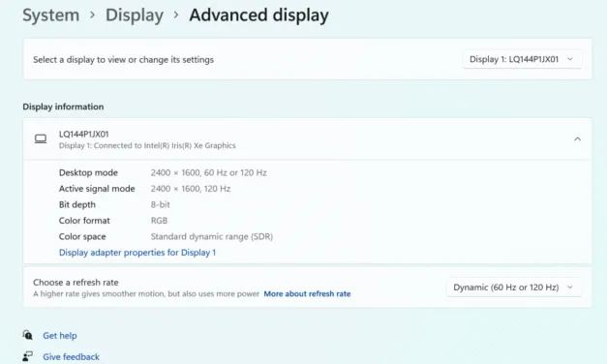The width and height of the screenshot is (607, 364).
Task: Go back to System in breadcrumb
Action: [50, 15]
